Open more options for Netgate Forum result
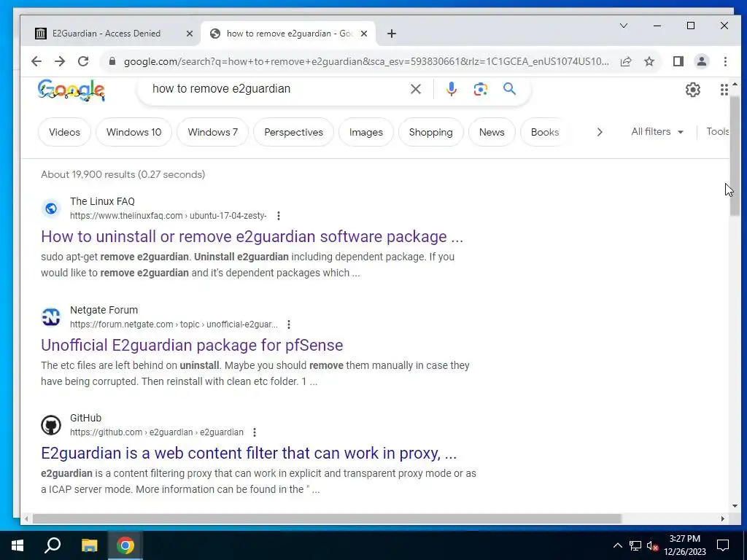Screen dimensions: 747x560 (x=289, y=324)
